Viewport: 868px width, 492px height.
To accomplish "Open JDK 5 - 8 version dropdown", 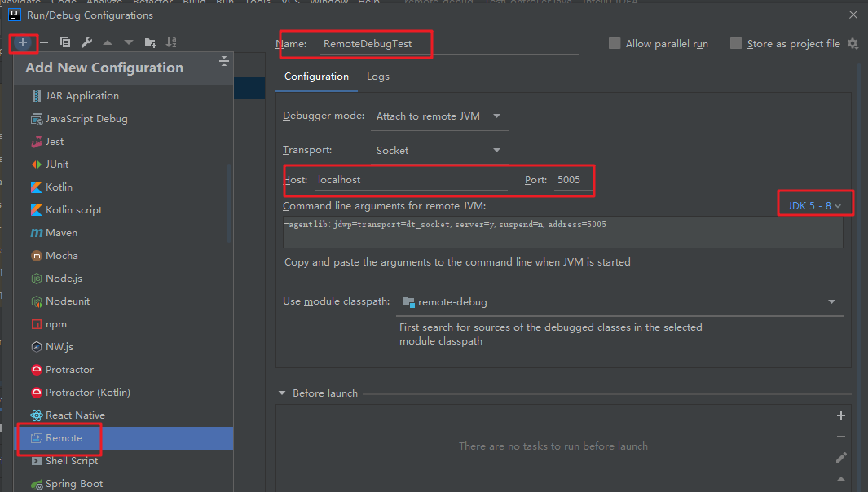I will point(814,205).
